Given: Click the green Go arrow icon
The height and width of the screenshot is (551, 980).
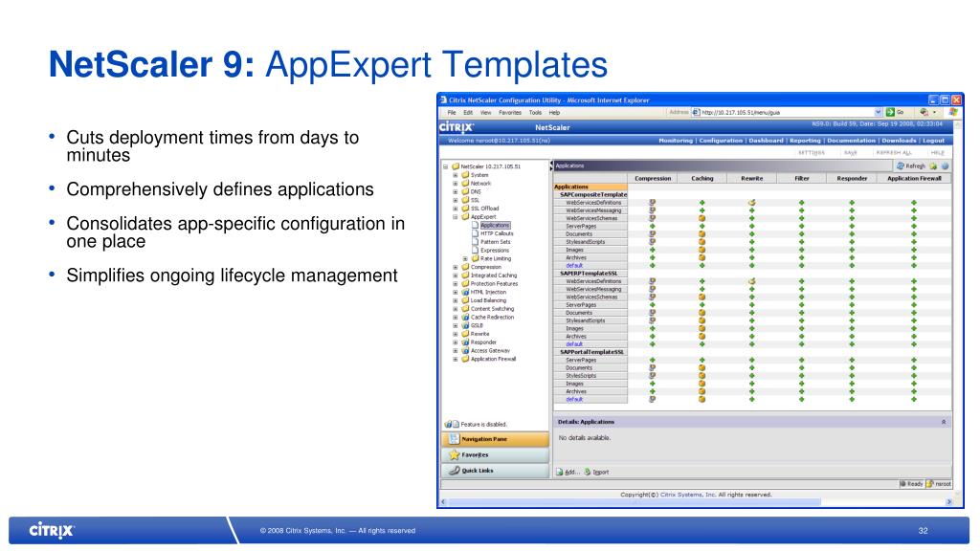Looking at the screenshot, I should point(890,113).
